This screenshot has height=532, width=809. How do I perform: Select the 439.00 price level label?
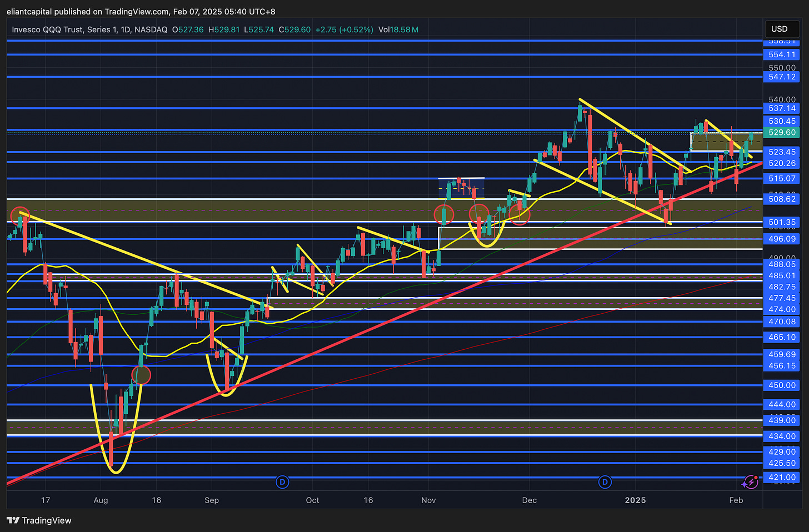tap(782, 420)
